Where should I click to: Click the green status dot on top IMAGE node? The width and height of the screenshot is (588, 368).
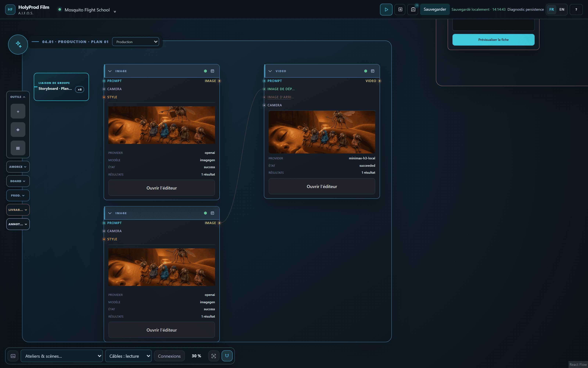[x=205, y=71]
